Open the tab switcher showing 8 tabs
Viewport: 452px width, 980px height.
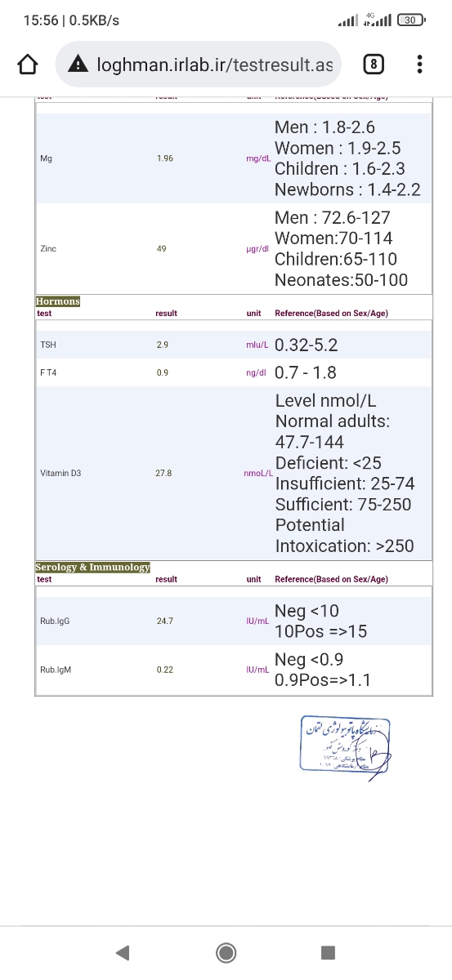(x=373, y=64)
